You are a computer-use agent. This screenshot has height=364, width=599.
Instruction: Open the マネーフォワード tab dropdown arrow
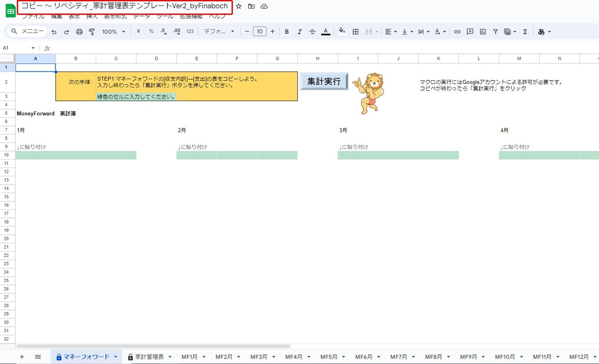(116, 357)
